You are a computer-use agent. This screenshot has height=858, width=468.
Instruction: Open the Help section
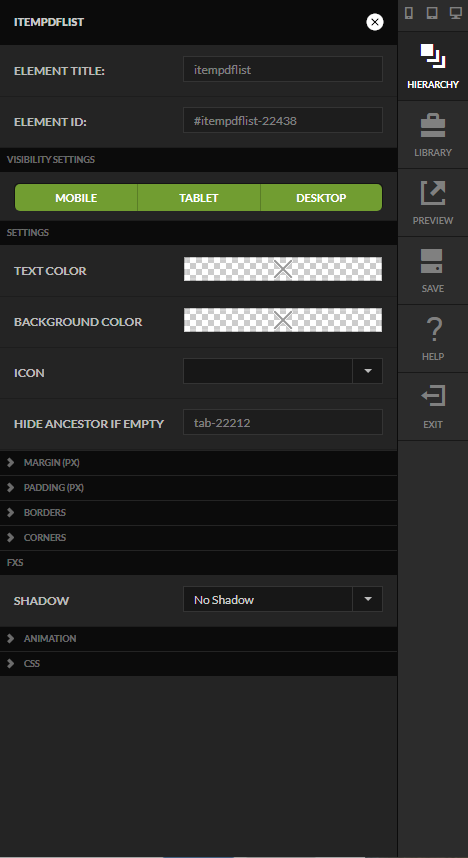433,339
